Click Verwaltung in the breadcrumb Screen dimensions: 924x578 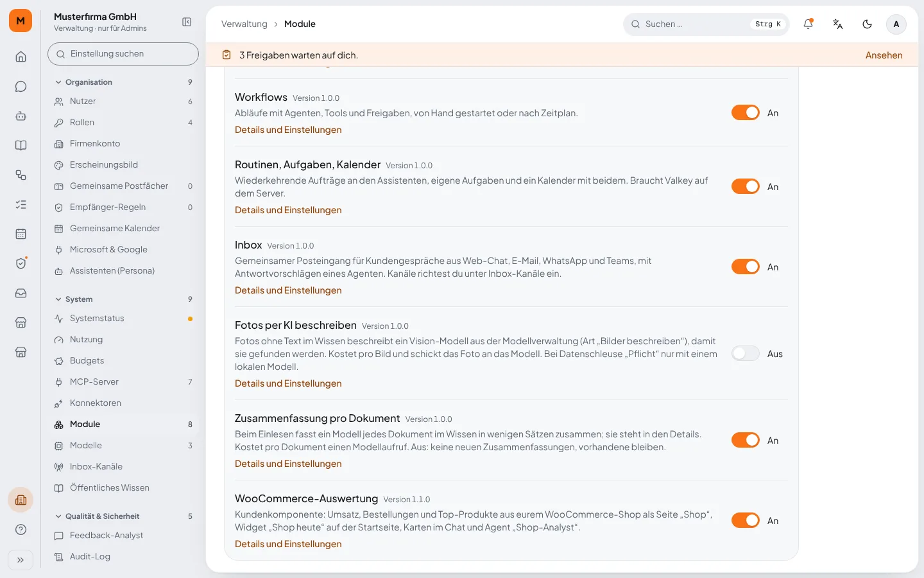(x=244, y=24)
